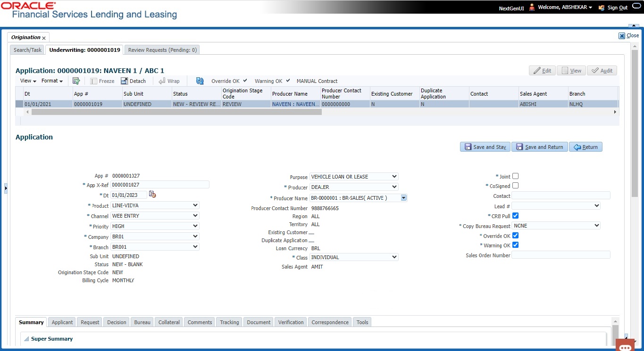Switch to the Request tab
644x351 pixels.
(90, 322)
